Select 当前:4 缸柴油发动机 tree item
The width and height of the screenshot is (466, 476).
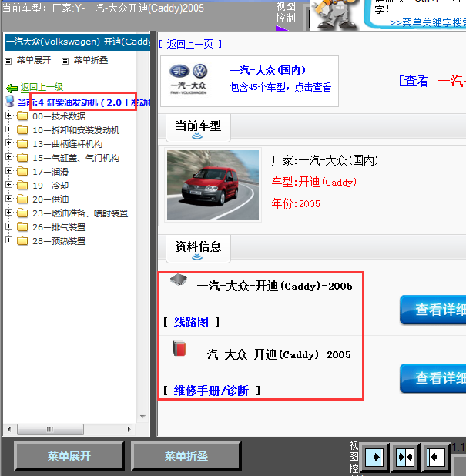click(x=84, y=102)
